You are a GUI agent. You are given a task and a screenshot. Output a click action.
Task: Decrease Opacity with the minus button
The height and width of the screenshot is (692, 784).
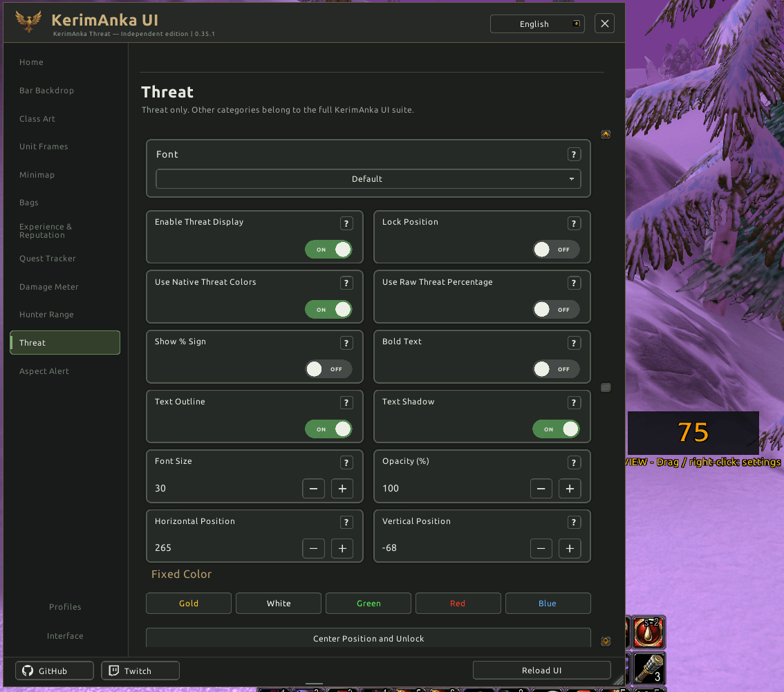click(541, 489)
